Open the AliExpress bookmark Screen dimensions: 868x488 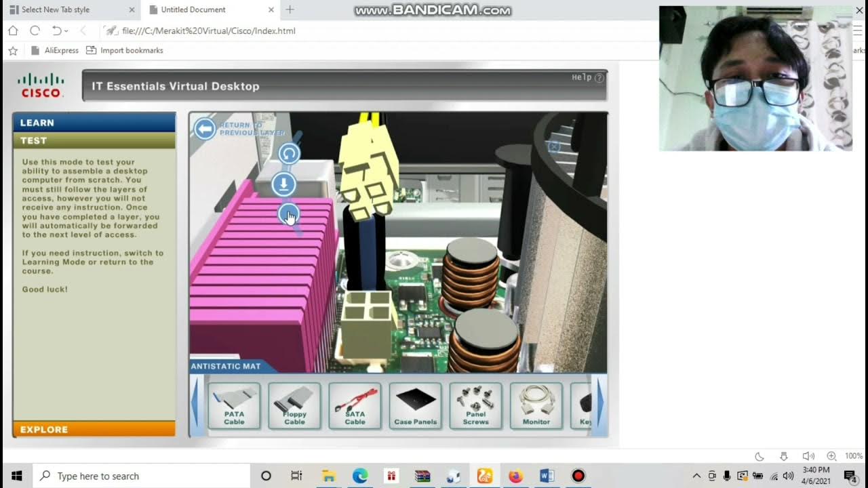(55, 50)
